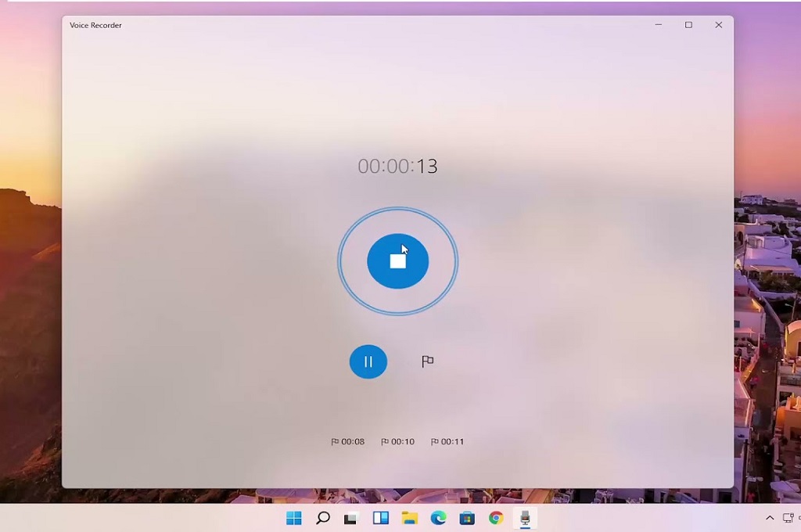Screen dimensions: 801x532
Task: Open Microsoft Store from the taskbar
Action: click(467, 518)
